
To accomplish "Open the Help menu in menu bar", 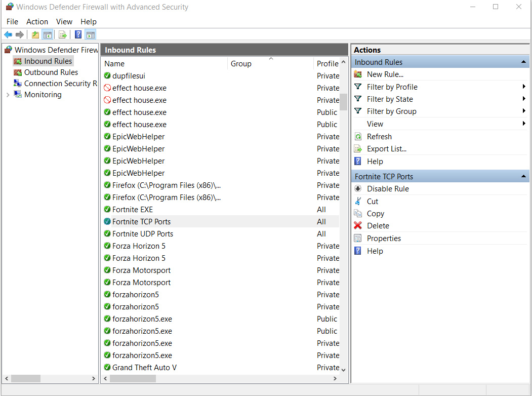I will click(89, 22).
